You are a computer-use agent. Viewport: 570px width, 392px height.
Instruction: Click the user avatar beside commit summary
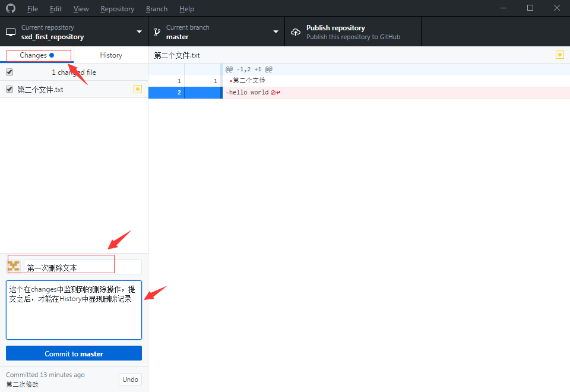(x=14, y=267)
